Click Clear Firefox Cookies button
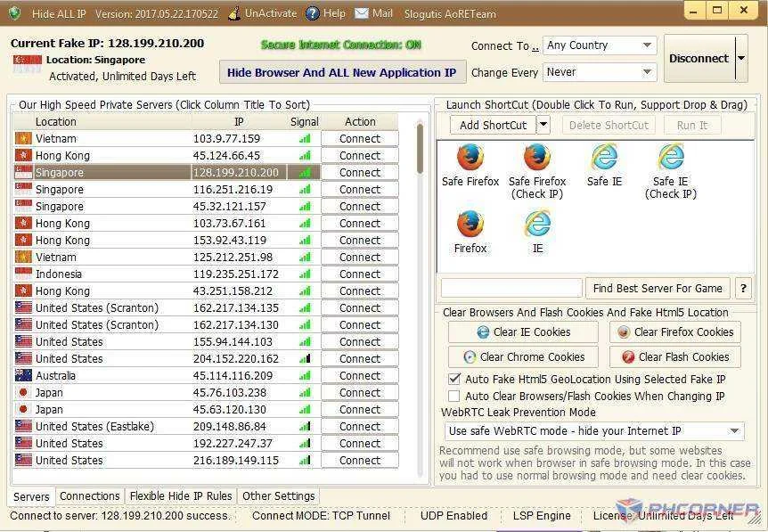This screenshot has width=768, height=532. 675,332
